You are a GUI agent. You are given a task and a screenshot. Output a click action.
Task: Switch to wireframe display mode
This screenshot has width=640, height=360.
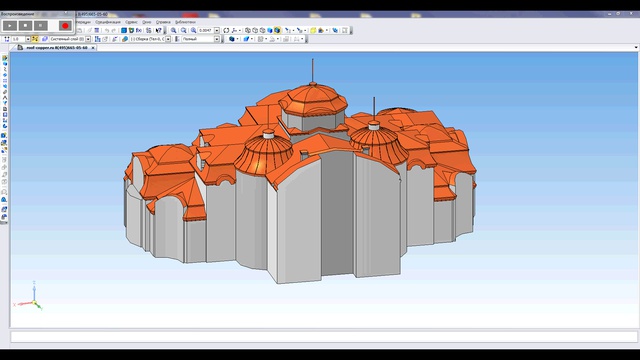247,30
